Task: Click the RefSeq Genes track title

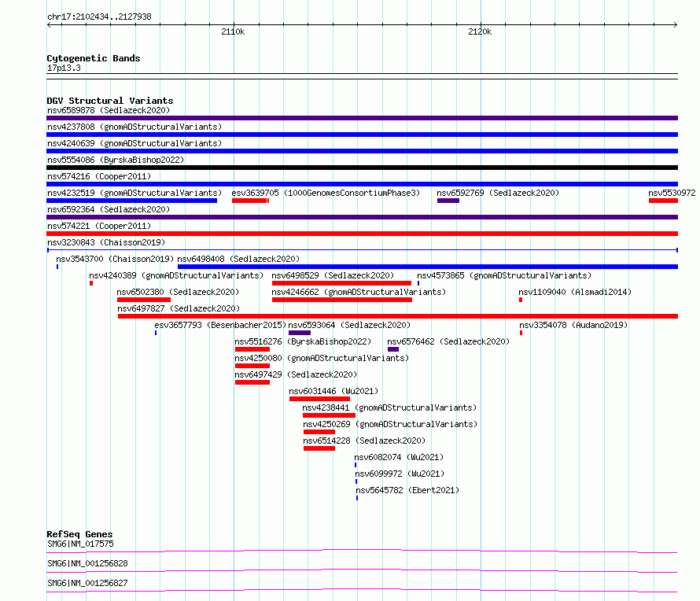Action: (x=79, y=534)
